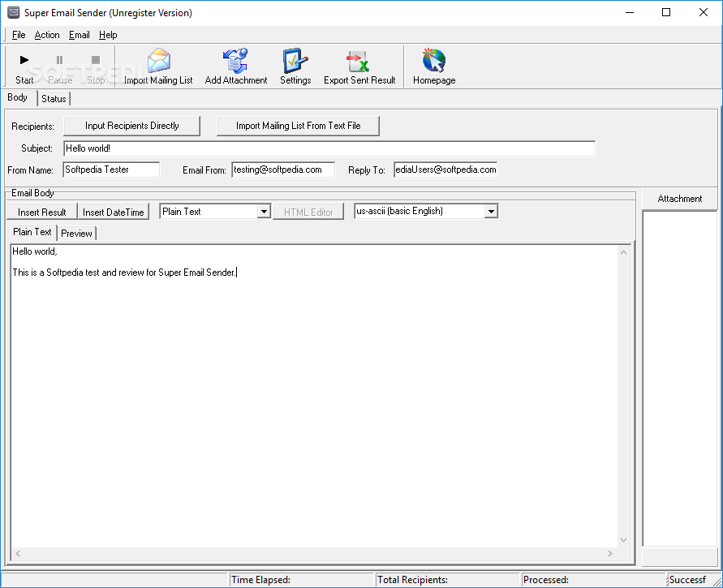Click the app icon in title bar

pyautogui.click(x=13, y=12)
